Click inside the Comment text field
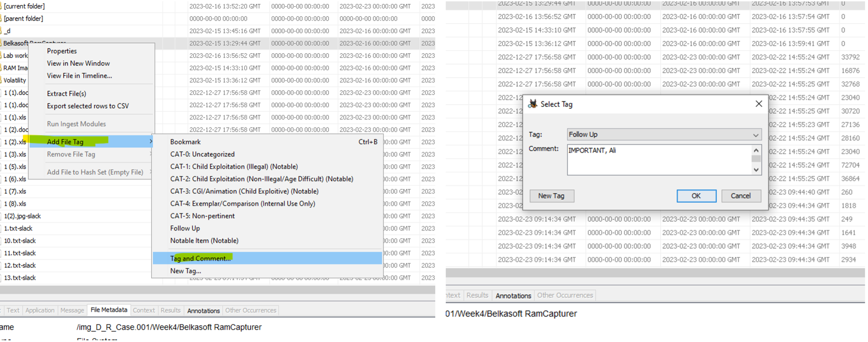 (659, 160)
